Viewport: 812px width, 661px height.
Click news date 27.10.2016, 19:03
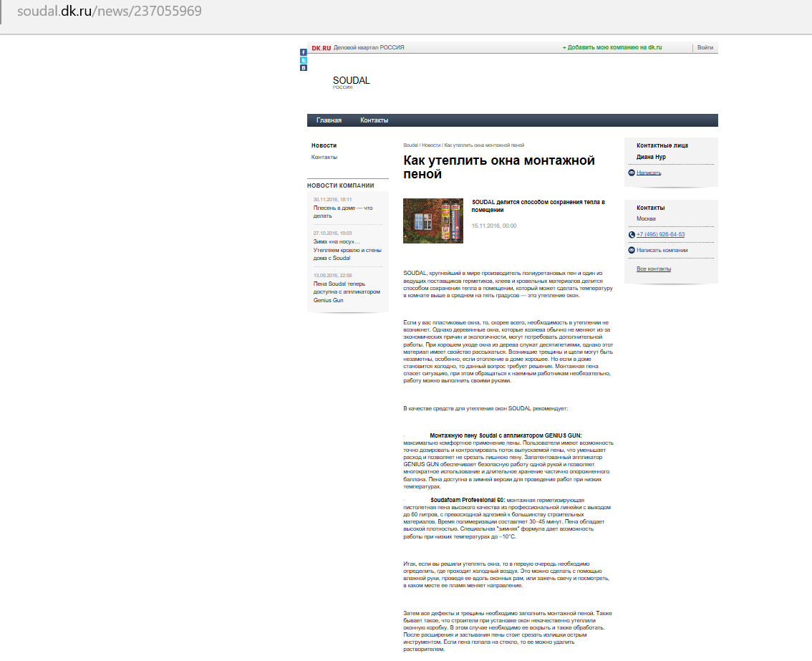pyautogui.click(x=332, y=233)
